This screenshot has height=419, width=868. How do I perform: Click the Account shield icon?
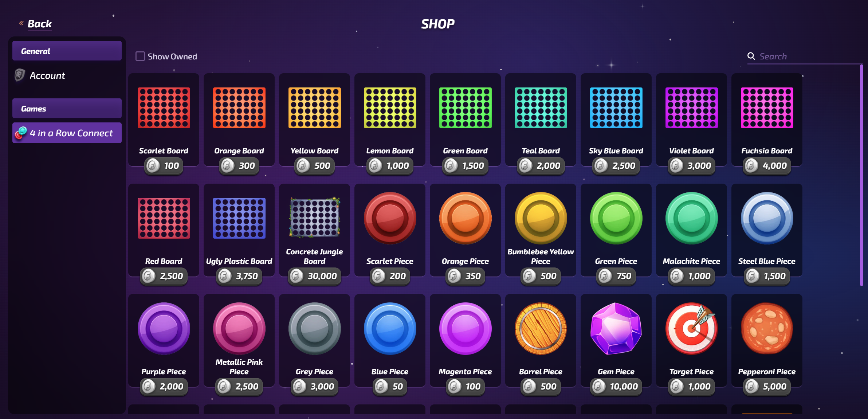[x=20, y=75]
